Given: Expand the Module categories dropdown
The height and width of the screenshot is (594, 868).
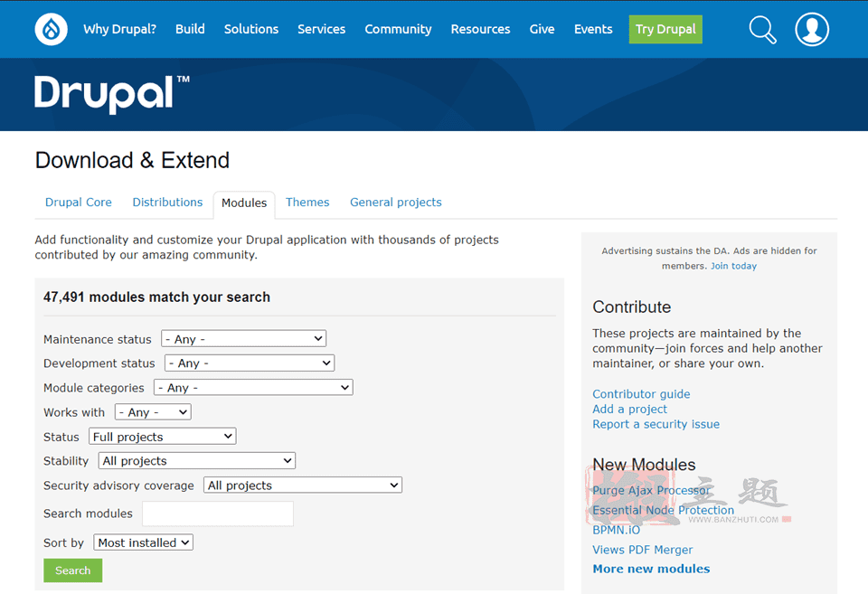Looking at the screenshot, I should pos(253,388).
